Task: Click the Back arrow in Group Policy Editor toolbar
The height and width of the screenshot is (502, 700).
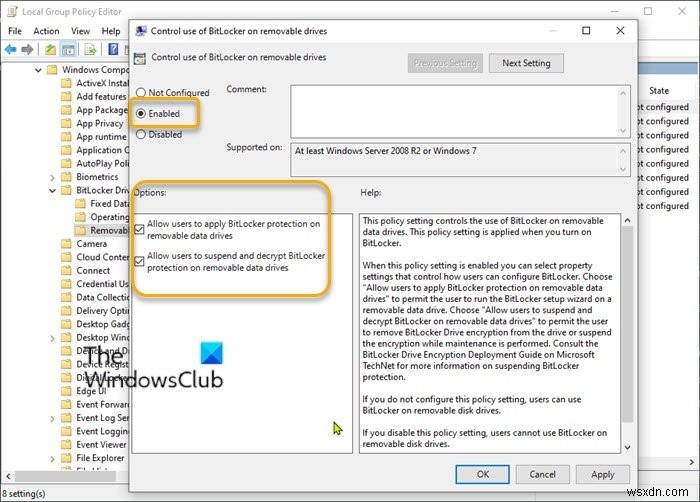Action: [x=11, y=50]
